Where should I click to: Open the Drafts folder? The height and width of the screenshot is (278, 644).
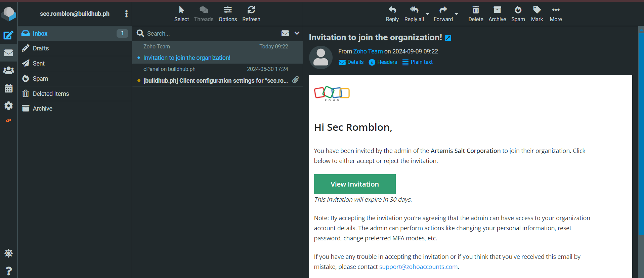(x=41, y=48)
